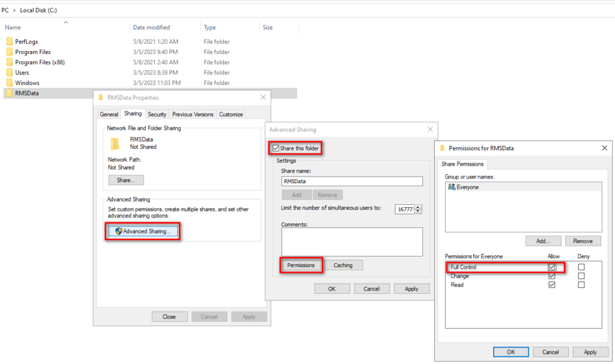Click the Share... button

pos(126,180)
